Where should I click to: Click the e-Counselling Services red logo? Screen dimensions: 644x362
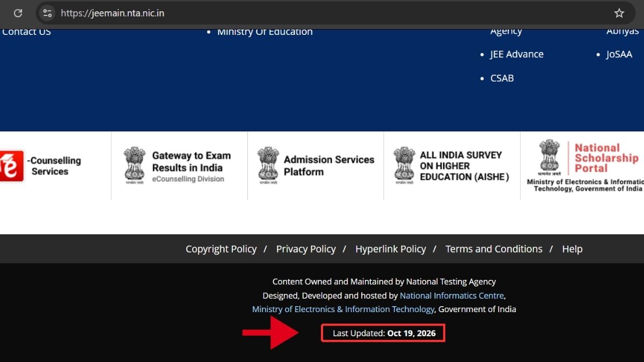point(12,166)
